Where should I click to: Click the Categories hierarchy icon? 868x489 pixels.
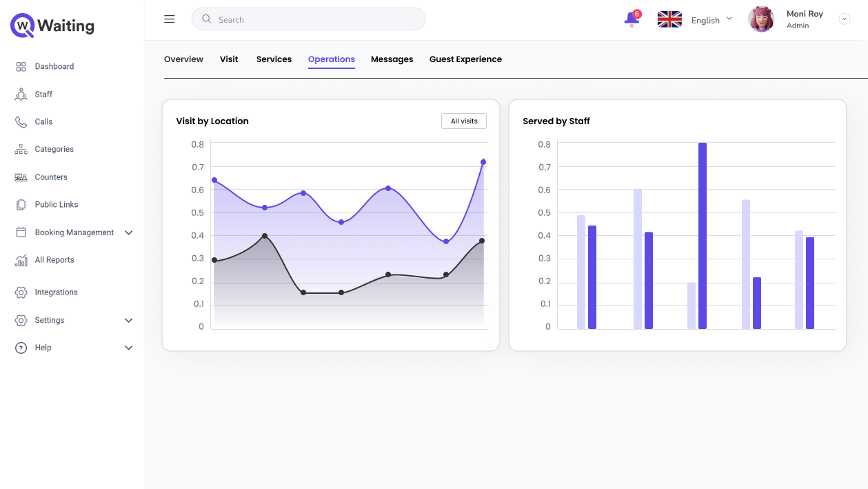(x=21, y=149)
